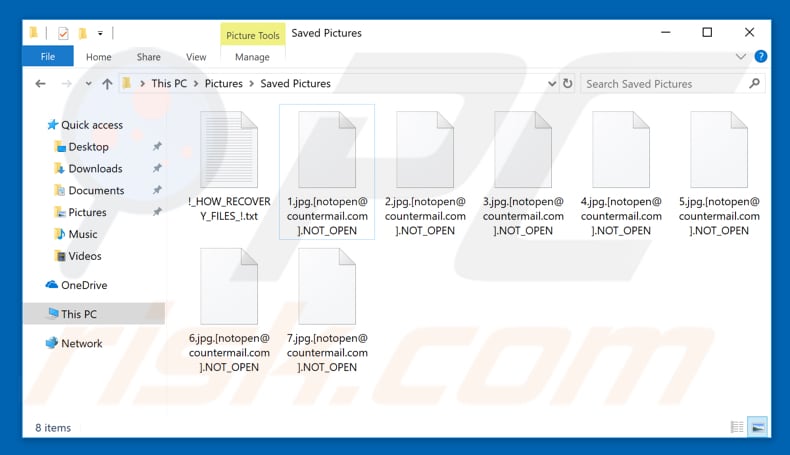The width and height of the screenshot is (790, 455).
Task: Select Quick access in the navigation pane
Action: [92, 125]
